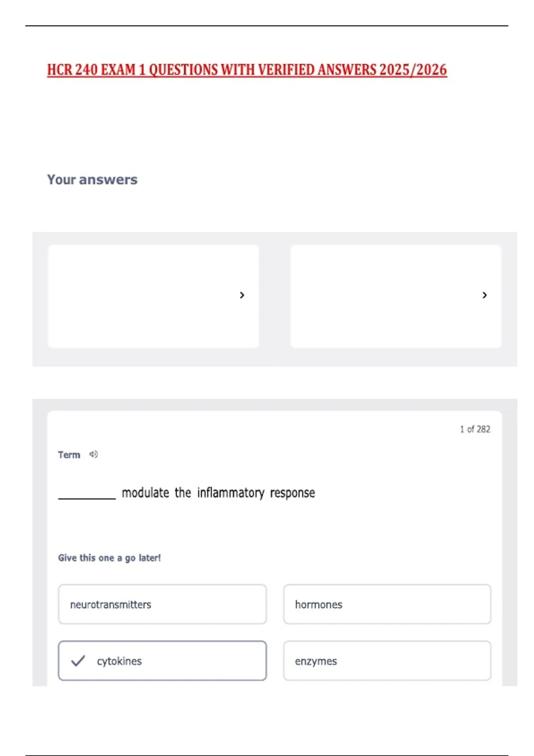Click the checkmark beside cytokines
Image resolution: width=534 pixels, height=756 pixels.
point(78,661)
